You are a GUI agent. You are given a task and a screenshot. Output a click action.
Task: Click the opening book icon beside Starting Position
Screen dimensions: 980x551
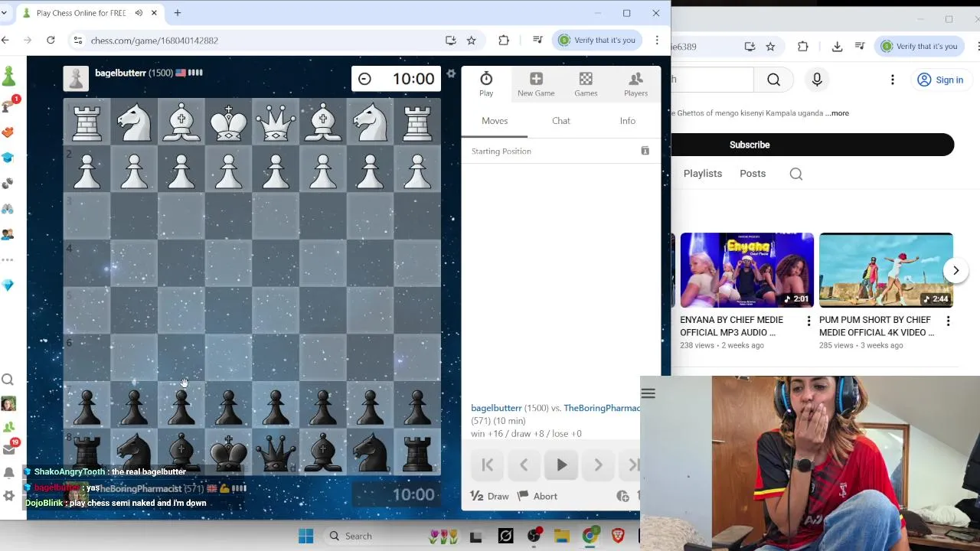point(645,151)
